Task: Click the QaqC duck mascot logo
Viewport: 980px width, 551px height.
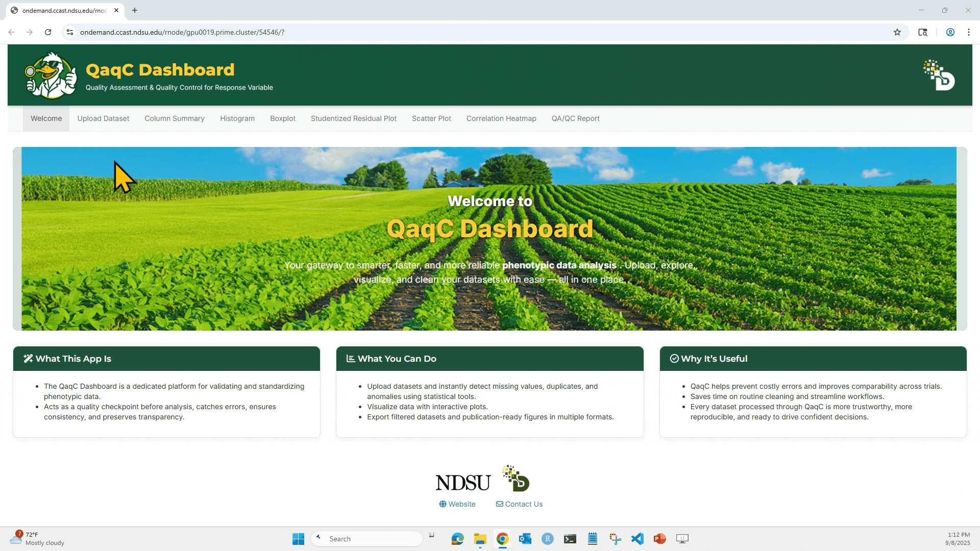Action: [51, 76]
